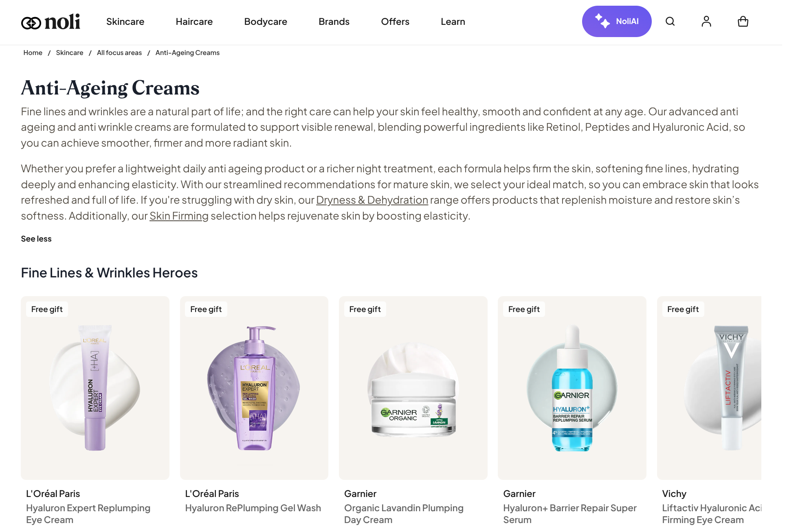Launch the NoliAI assistant button

[x=617, y=22]
